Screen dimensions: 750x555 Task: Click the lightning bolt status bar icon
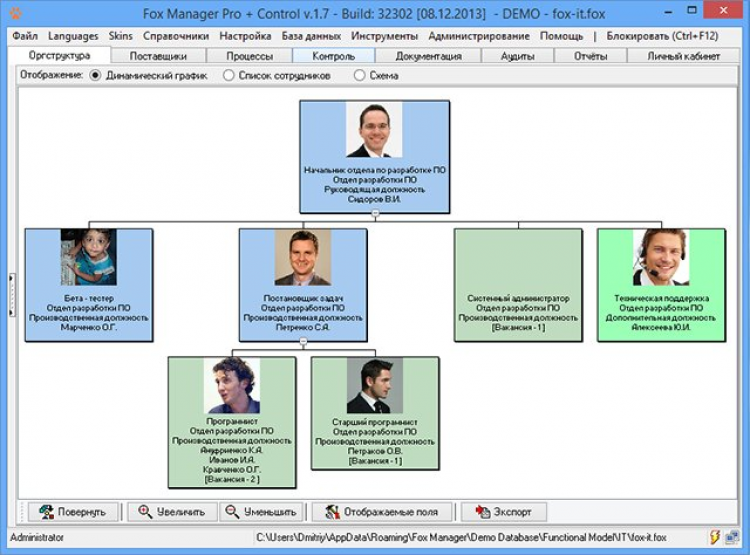click(715, 537)
